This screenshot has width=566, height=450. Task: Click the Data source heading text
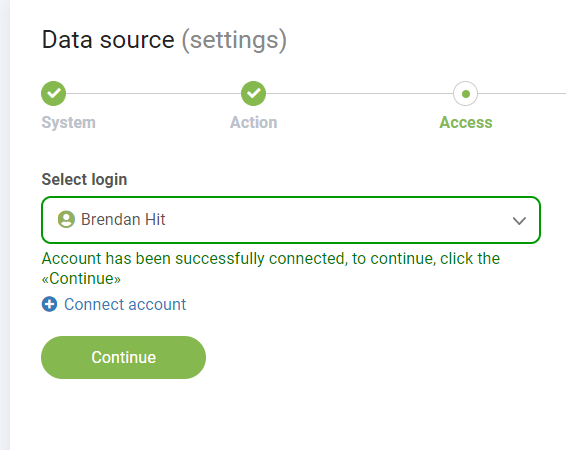108,39
